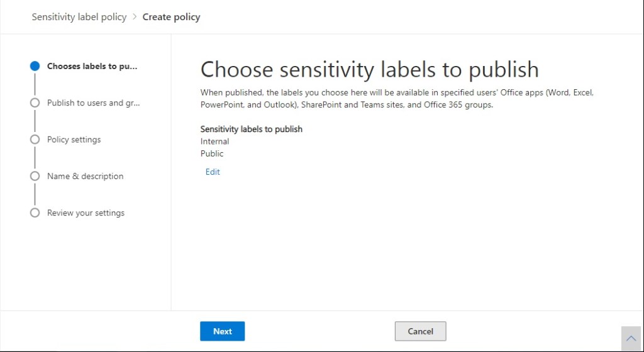The height and width of the screenshot is (352, 644).
Task: Cancel the policy creation
Action: (420, 331)
